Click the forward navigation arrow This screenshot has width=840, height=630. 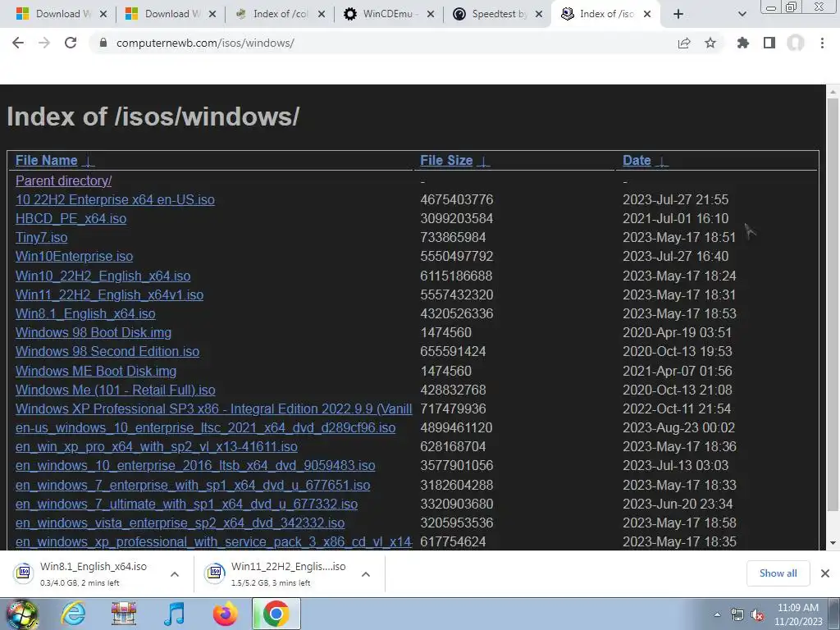coord(44,43)
